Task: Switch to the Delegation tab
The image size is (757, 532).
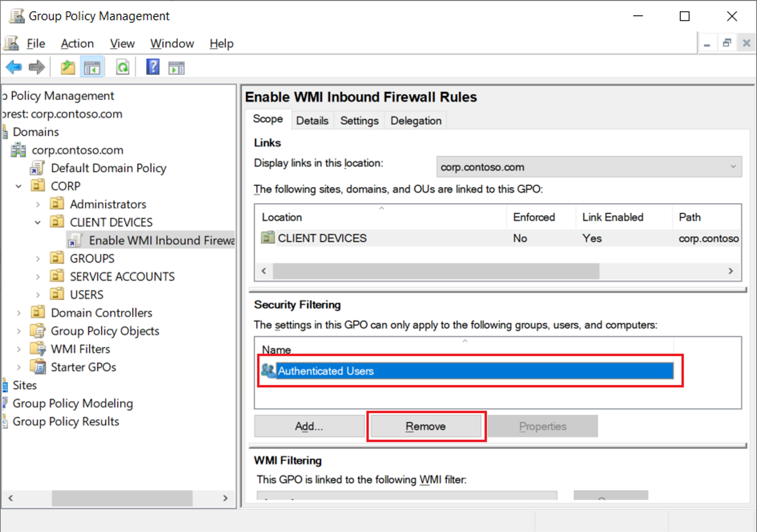Action: (416, 121)
